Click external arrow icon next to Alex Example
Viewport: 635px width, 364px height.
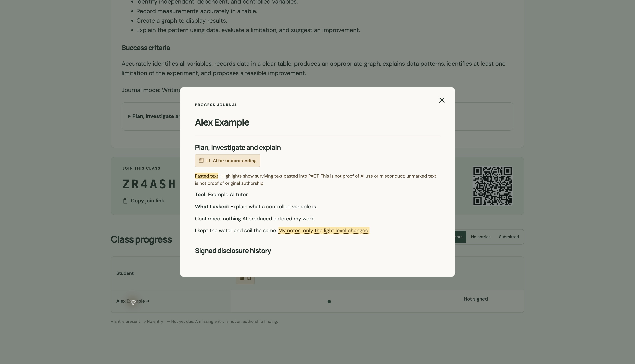pos(147,301)
